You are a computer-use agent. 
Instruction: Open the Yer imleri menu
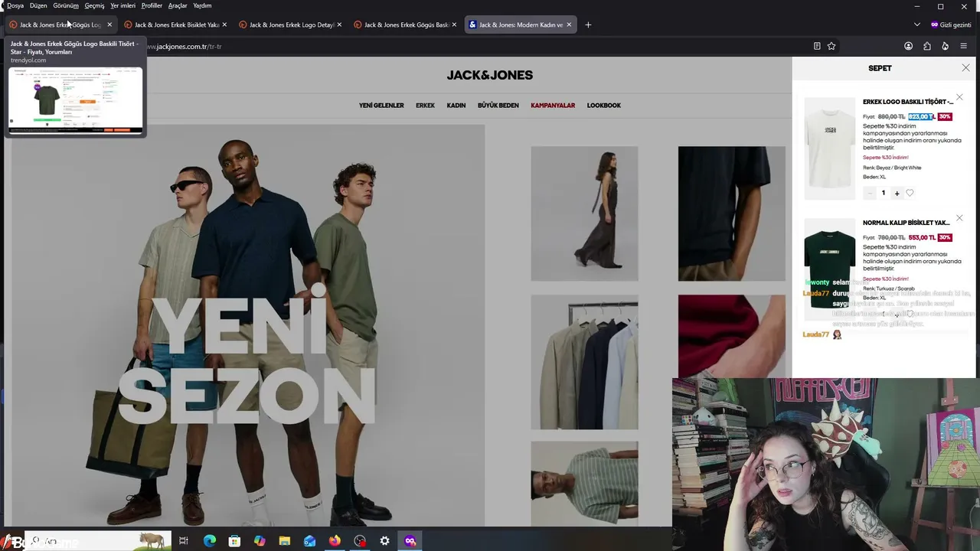[x=122, y=5]
